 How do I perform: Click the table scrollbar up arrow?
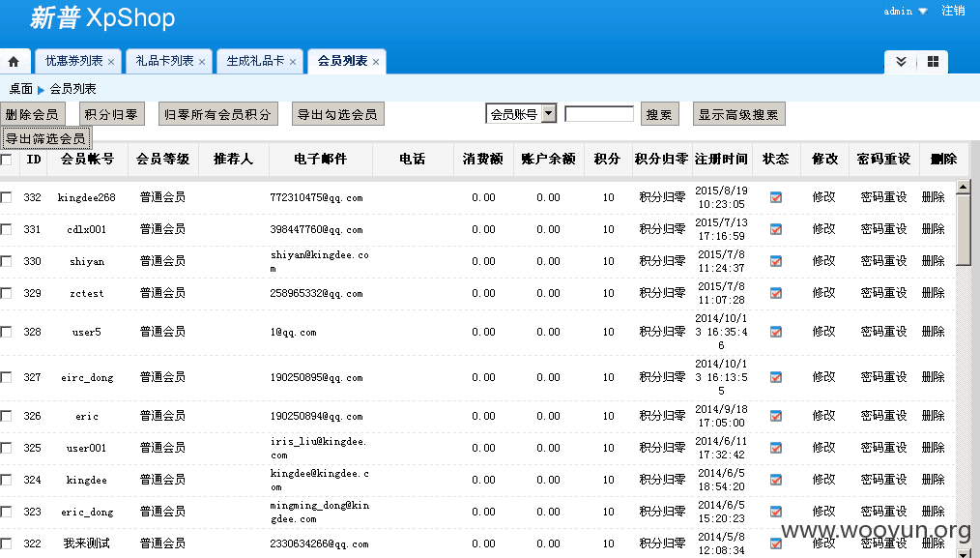964,187
